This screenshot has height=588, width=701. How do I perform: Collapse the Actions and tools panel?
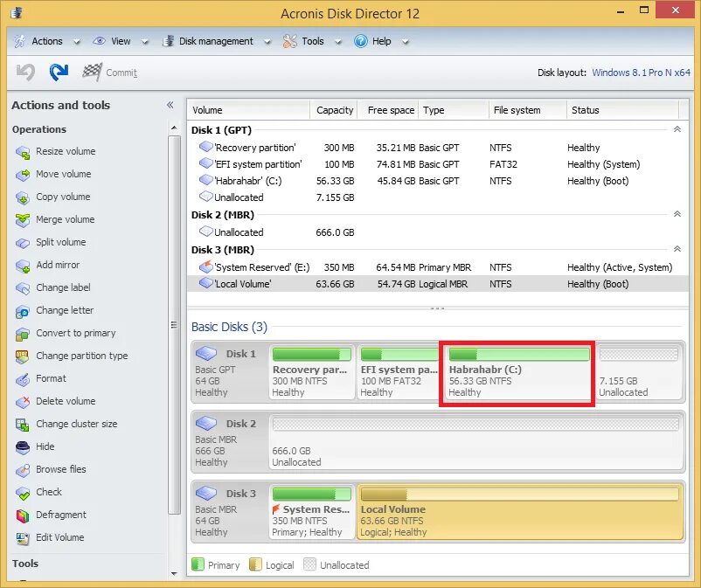pos(170,105)
